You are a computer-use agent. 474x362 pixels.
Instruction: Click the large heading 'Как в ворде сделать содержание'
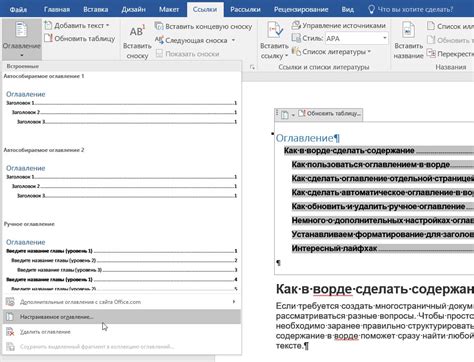click(375, 289)
